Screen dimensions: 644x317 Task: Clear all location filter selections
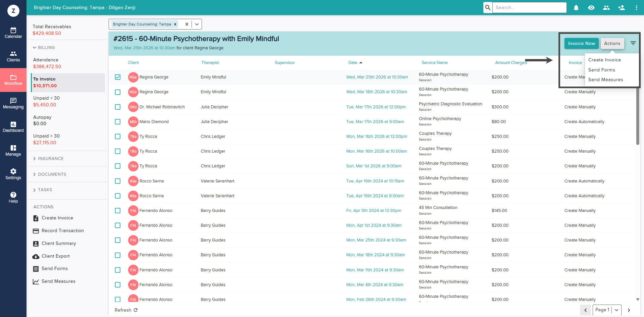pos(186,24)
